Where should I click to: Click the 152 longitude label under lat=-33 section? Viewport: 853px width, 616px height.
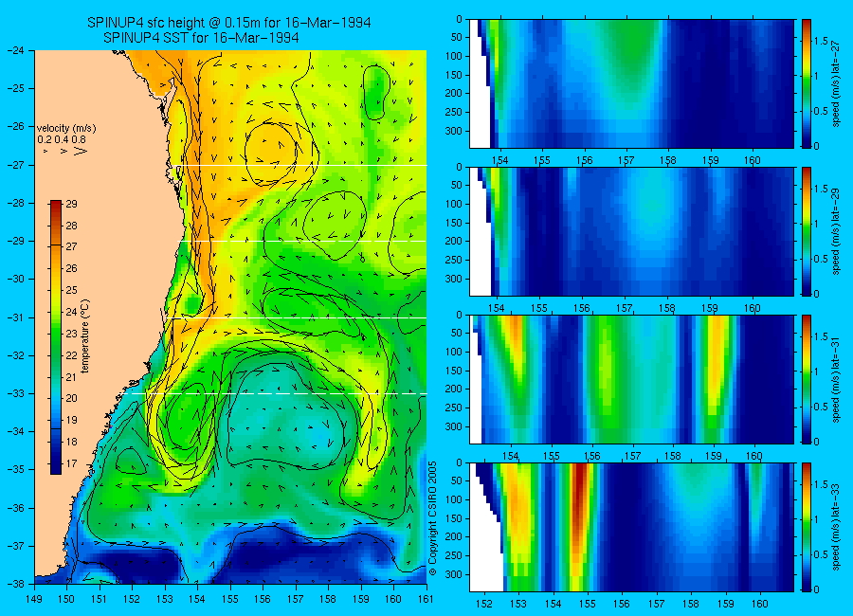click(484, 604)
